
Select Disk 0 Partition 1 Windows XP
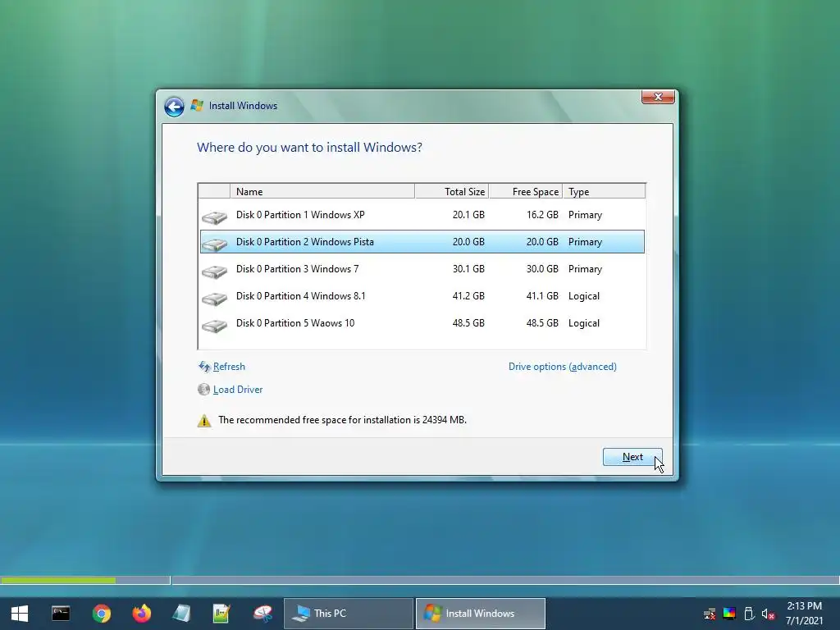pos(422,215)
